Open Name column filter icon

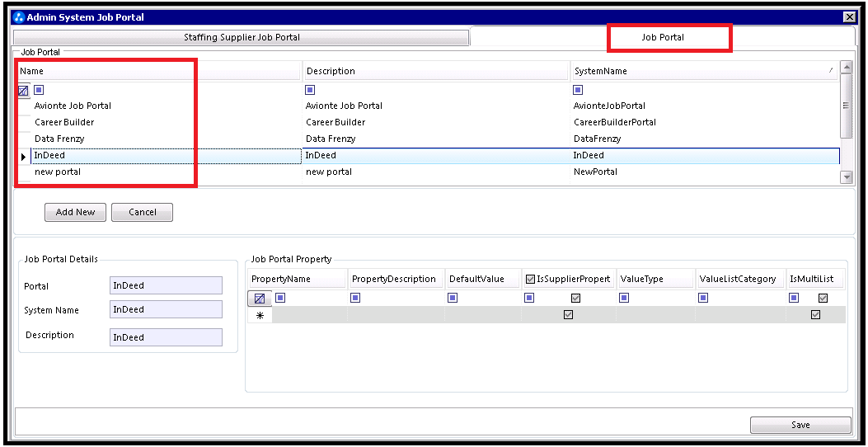coord(38,90)
